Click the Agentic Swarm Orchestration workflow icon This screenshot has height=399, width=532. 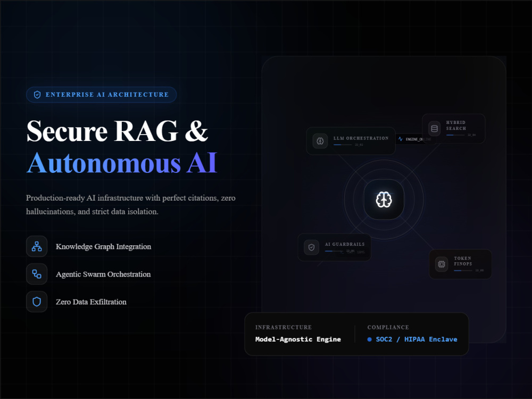point(37,274)
